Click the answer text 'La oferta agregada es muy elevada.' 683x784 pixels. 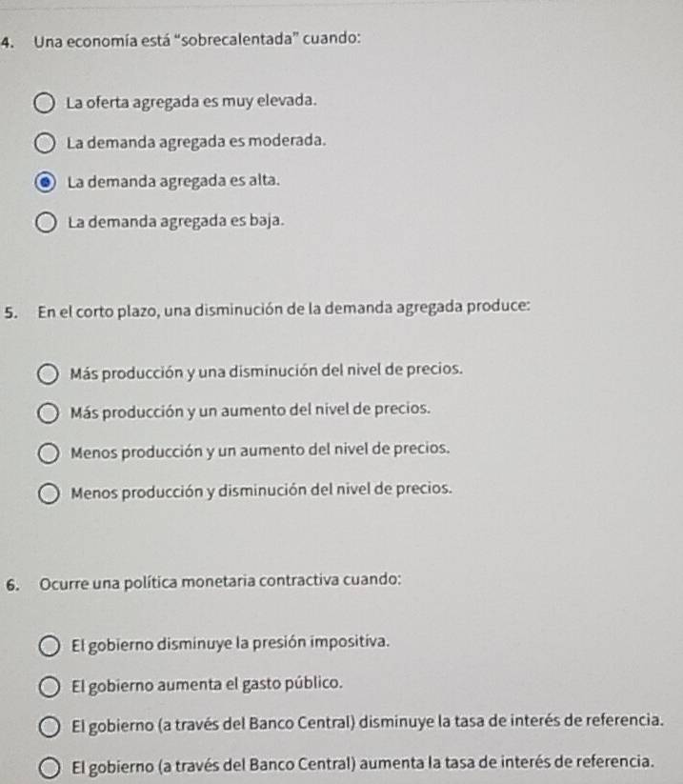click(191, 99)
